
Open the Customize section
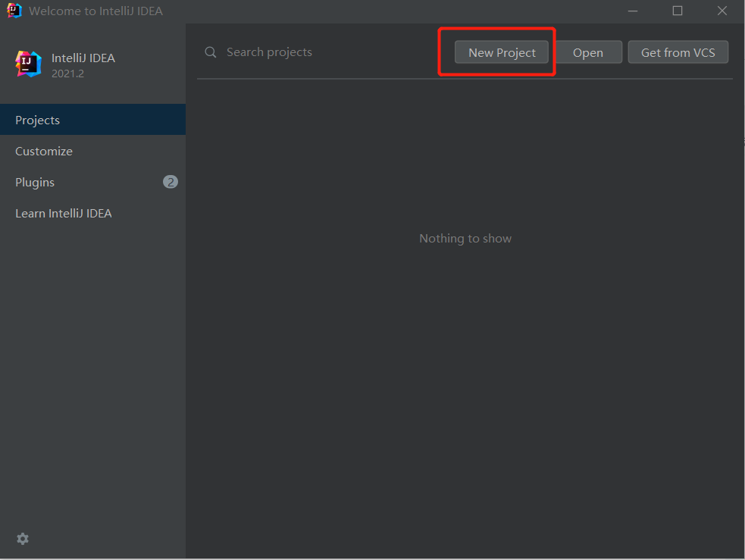click(x=92, y=151)
